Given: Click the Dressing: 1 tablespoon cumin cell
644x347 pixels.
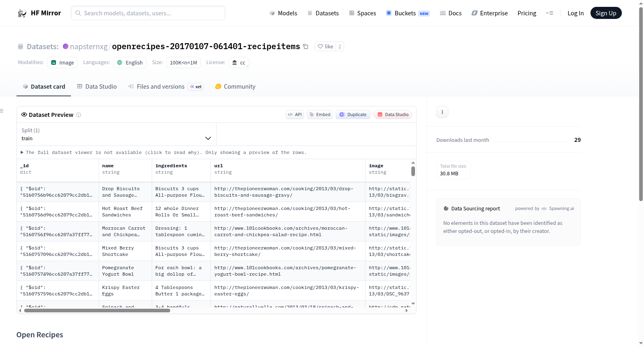Looking at the screenshot, I should click(182, 231).
